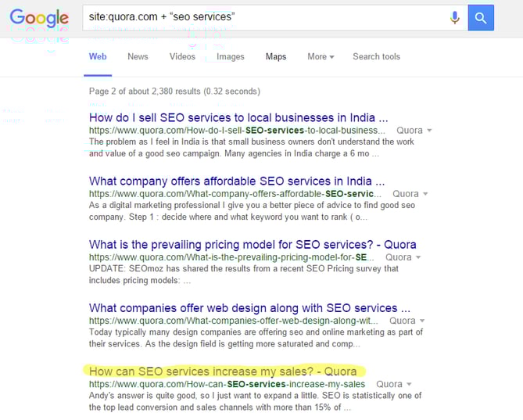Click snippet starting 'UPDATE: SEOmoz has shared'

244,275
